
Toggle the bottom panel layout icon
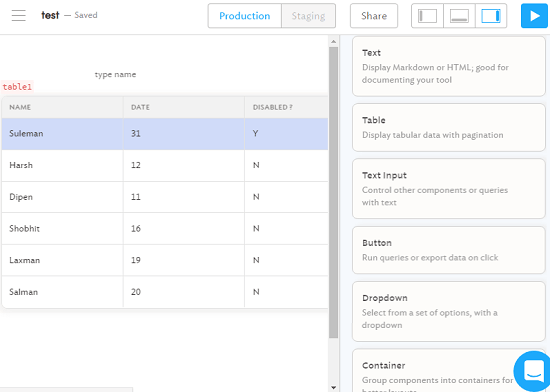coord(459,16)
